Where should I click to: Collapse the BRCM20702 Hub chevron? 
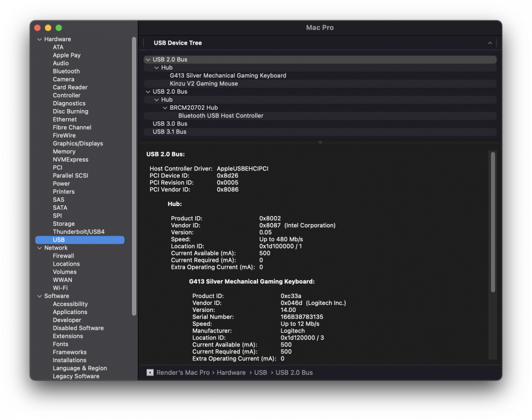coord(165,108)
